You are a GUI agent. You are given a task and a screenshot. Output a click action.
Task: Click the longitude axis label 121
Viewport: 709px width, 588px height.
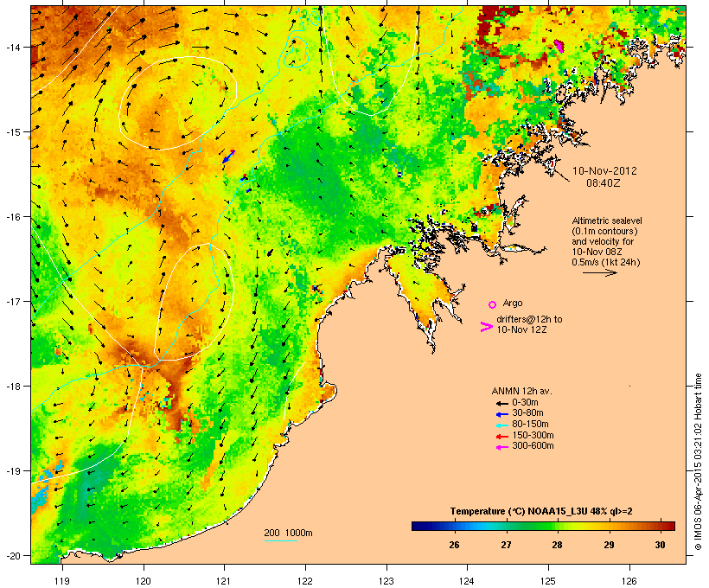click(x=224, y=581)
